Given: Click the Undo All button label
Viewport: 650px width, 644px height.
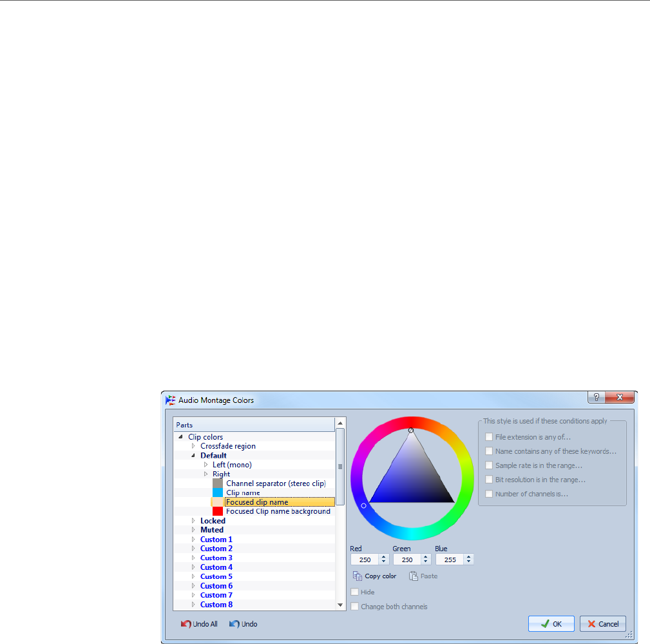Looking at the screenshot, I should pyautogui.click(x=205, y=624).
